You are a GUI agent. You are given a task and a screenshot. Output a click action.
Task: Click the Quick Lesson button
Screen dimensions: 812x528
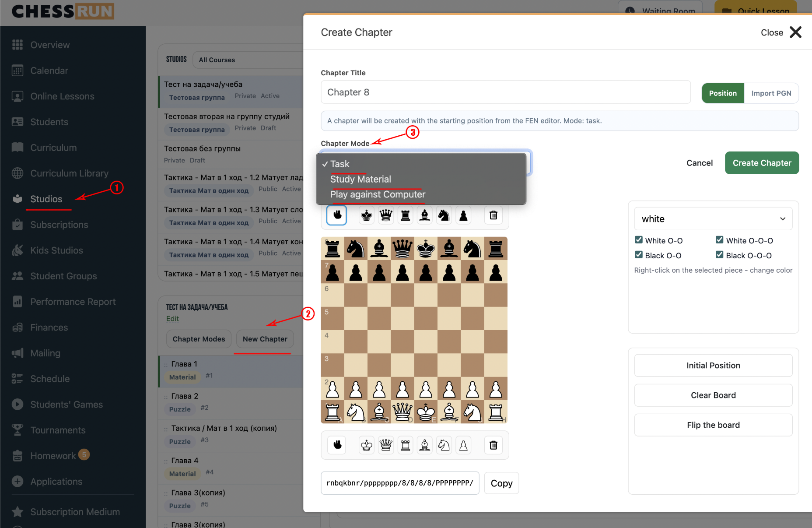(x=756, y=8)
